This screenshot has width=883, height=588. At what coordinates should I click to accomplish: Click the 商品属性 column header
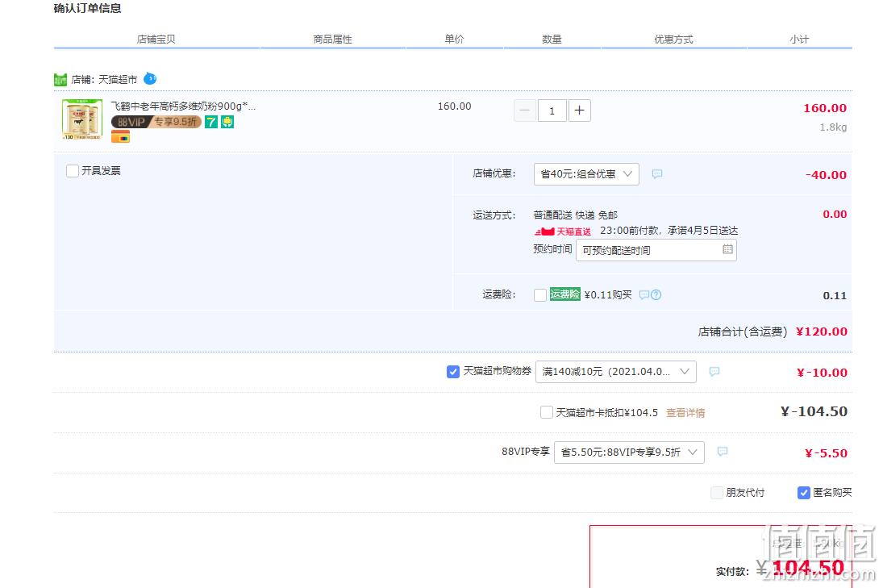333,40
